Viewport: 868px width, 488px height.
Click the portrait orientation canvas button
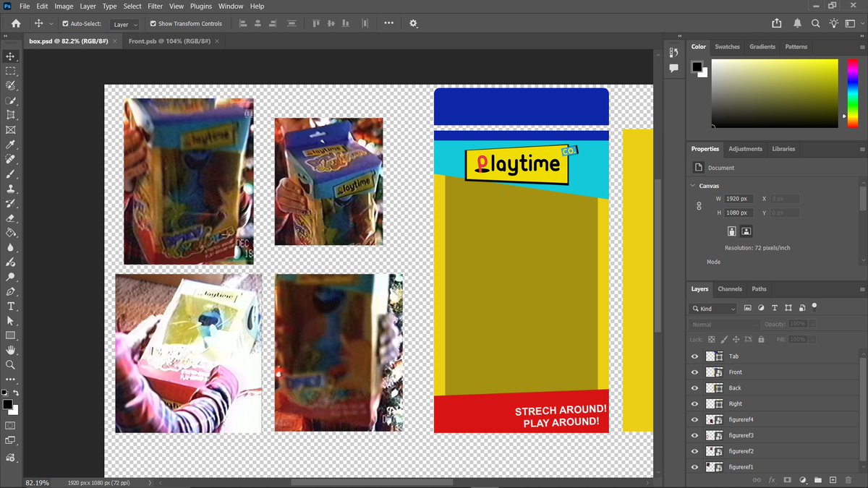732,231
